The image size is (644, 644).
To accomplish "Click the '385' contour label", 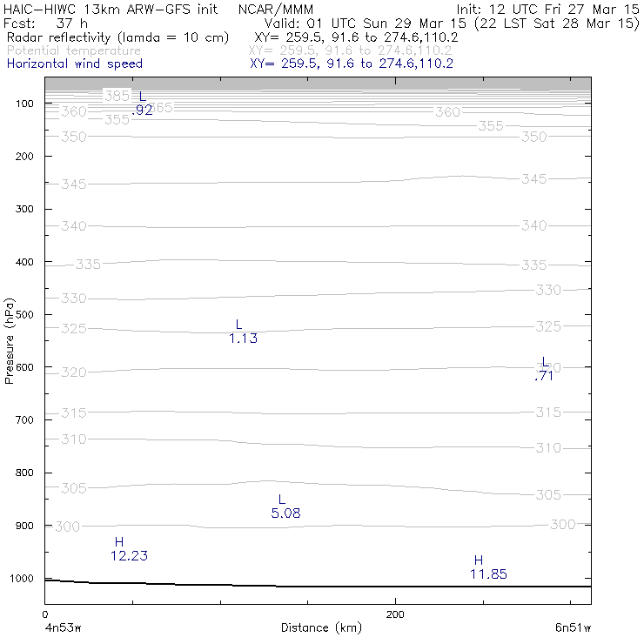I will pyautogui.click(x=117, y=96).
